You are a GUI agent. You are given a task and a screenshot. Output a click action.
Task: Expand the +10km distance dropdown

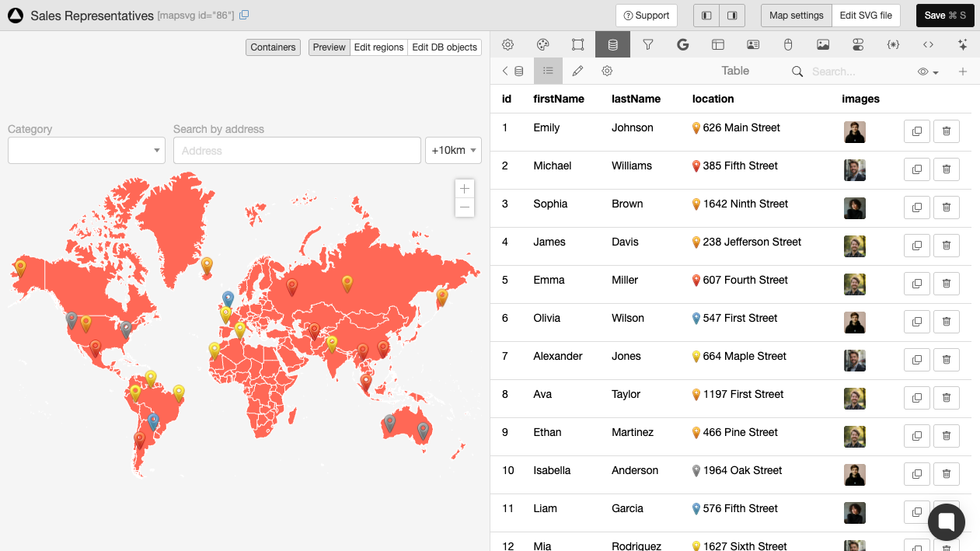453,151
